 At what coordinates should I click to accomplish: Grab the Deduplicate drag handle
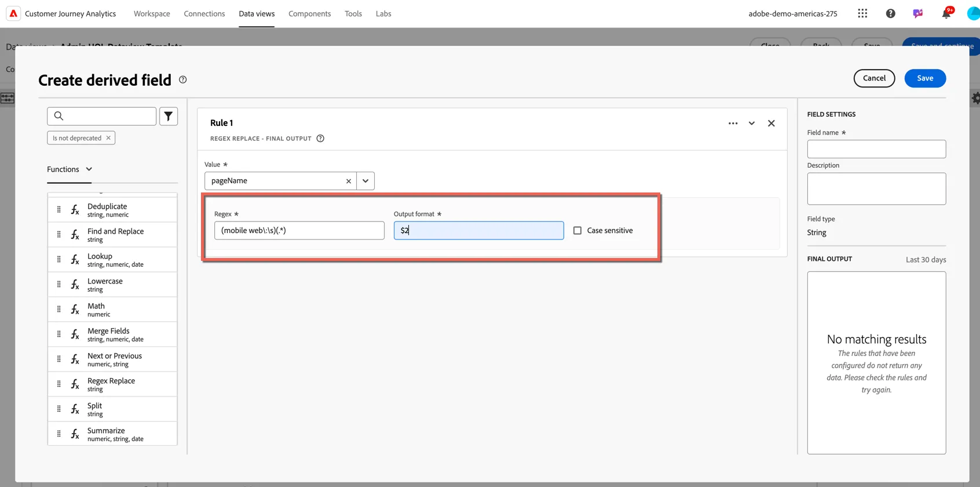[x=58, y=210]
